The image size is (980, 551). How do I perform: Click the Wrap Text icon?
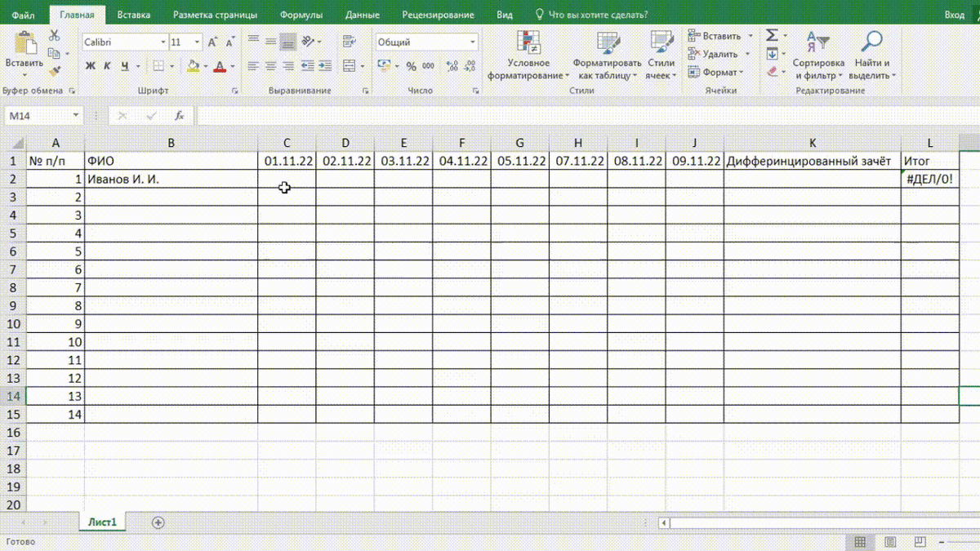350,41
